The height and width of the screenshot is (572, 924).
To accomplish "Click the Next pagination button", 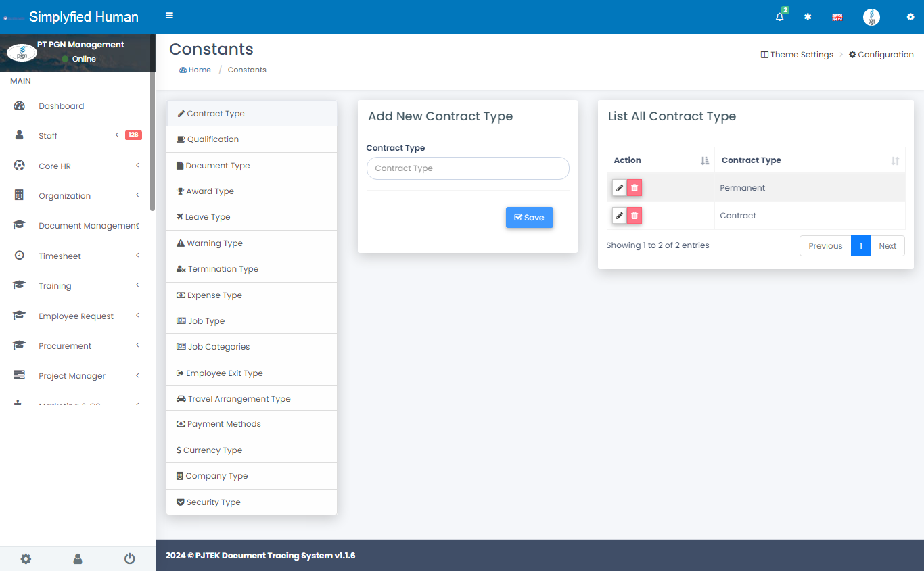I will click(x=887, y=246).
